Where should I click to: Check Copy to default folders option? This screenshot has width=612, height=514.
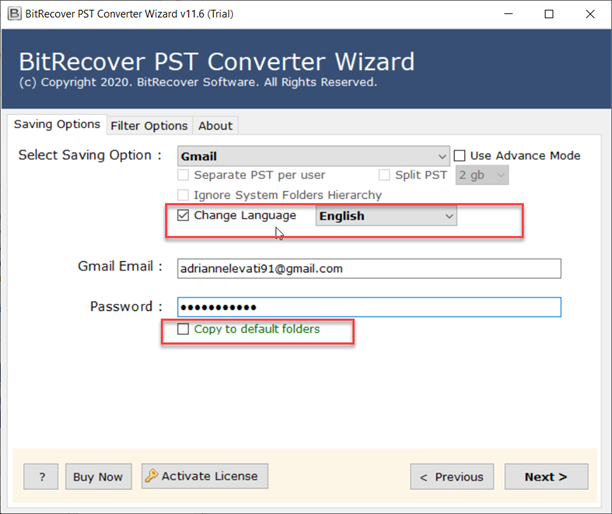(183, 329)
